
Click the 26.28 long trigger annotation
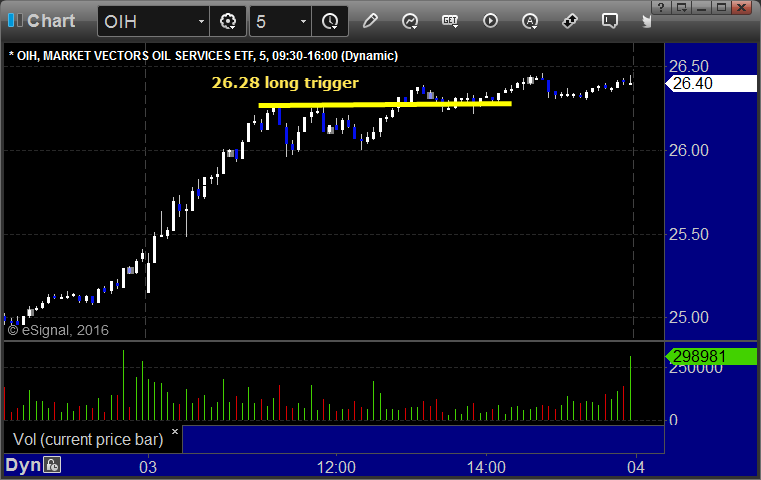pyautogui.click(x=285, y=83)
